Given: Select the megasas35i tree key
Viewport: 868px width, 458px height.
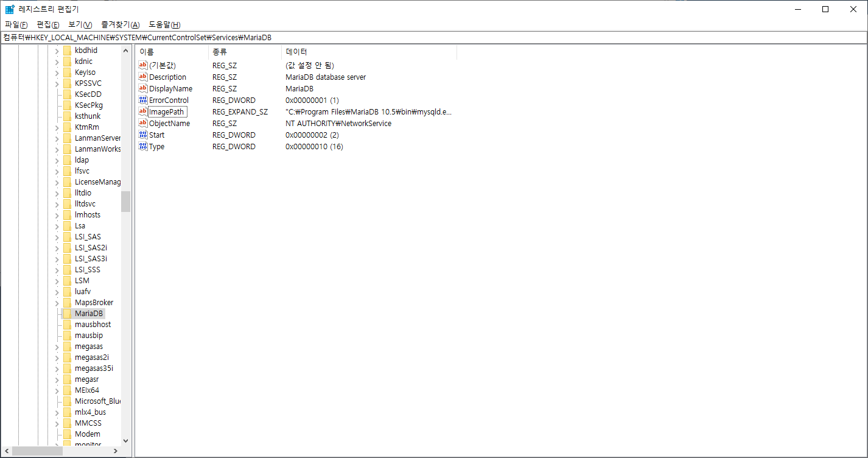Looking at the screenshot, I should point(94,368).
